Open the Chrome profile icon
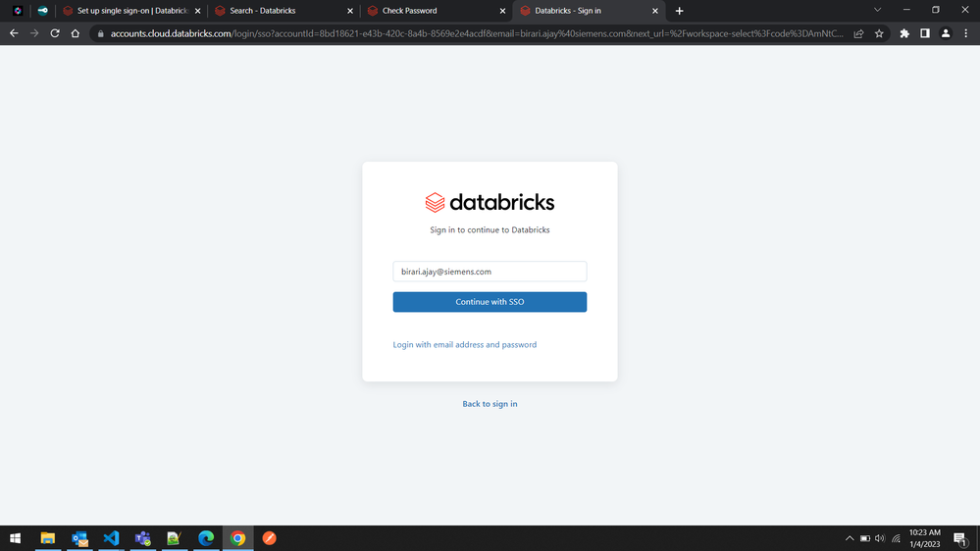 (x=946, y=33)
